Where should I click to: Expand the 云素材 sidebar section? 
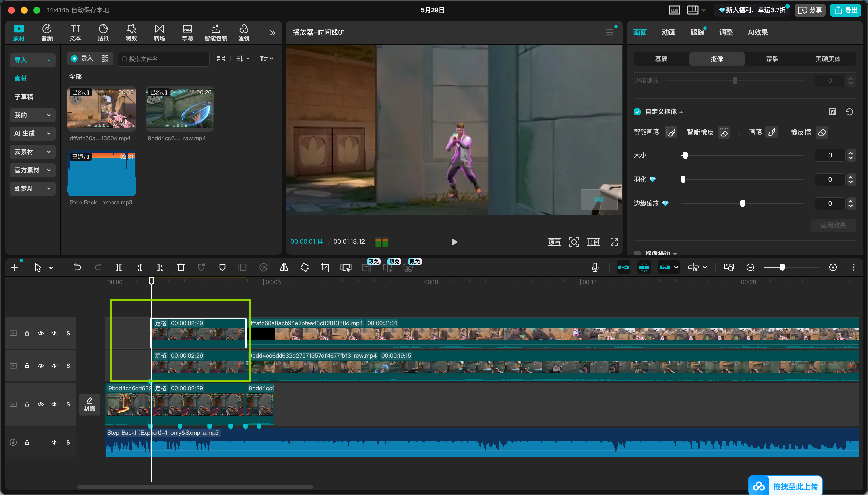click(32, 152)
